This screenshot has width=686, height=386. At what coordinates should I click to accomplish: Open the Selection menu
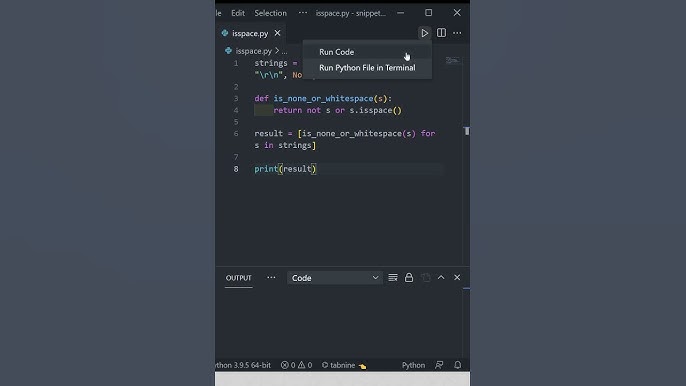[270, 13]
